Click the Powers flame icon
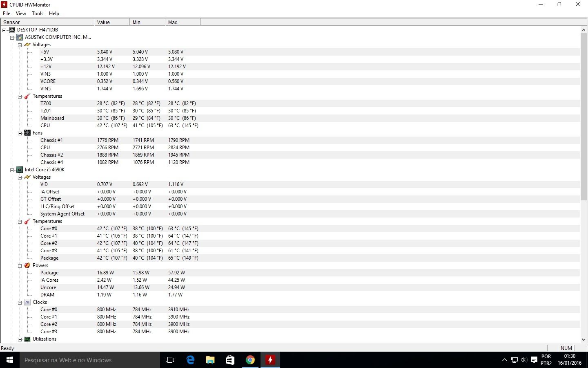This screenshot has height=368, width=588. point(27,265)
